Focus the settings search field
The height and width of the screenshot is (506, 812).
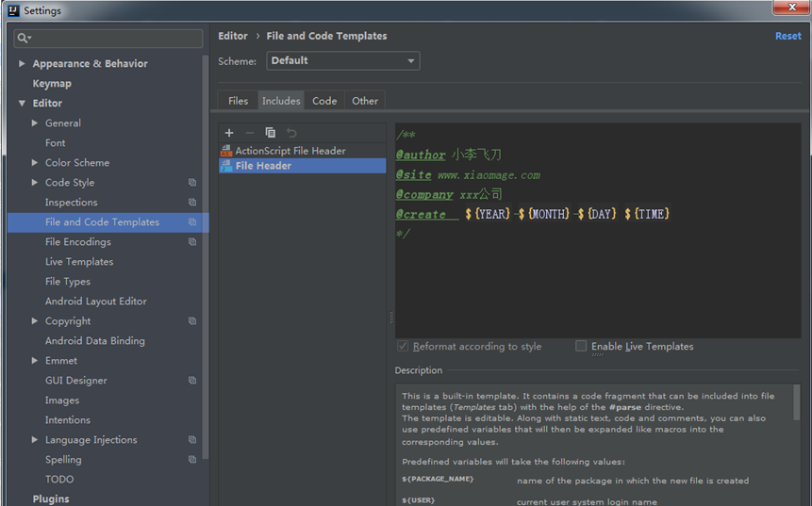click(108, 39)
